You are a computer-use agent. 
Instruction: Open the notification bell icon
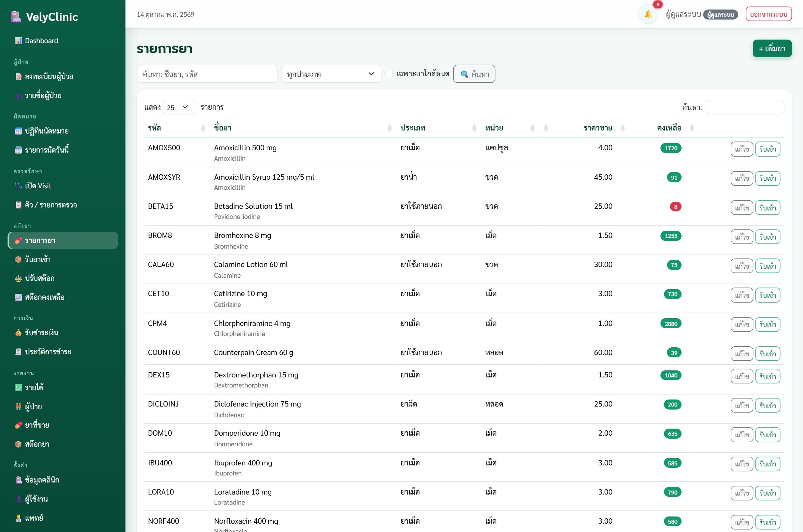tap(648, 14)
